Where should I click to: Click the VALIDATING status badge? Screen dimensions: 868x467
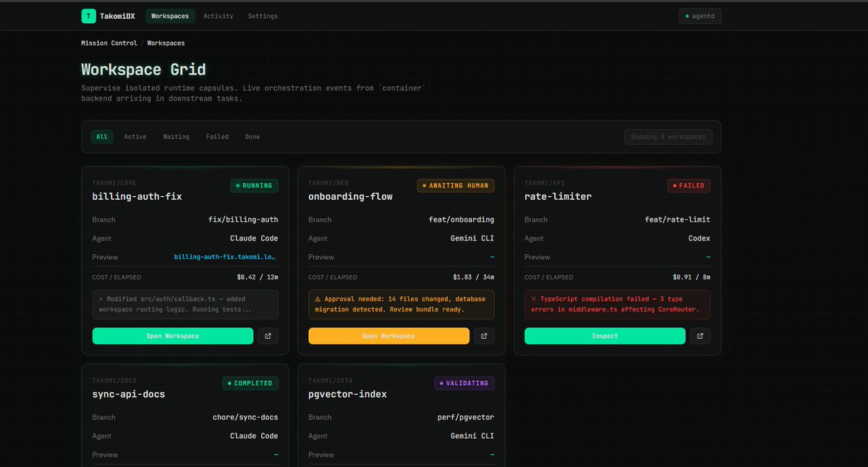(x=464, y=383)
